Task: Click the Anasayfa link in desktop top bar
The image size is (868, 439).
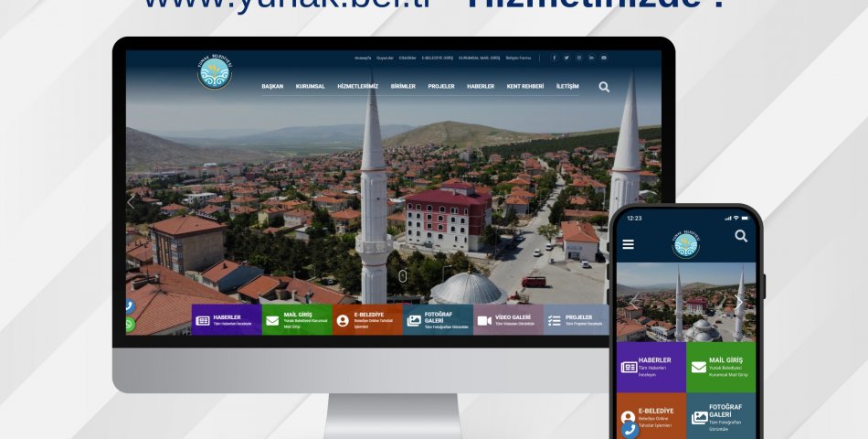Action: 363,58
